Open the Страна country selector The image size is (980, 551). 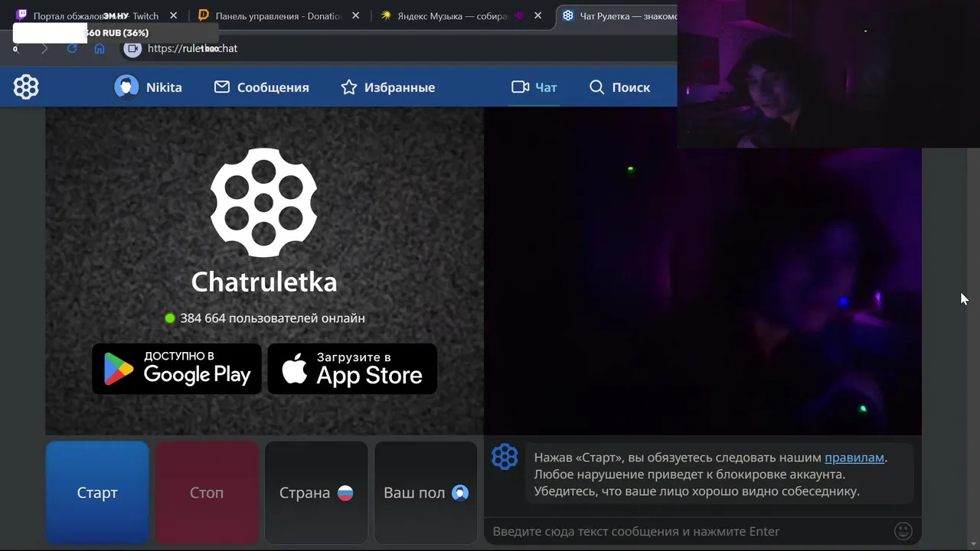(x=316, y=493)
